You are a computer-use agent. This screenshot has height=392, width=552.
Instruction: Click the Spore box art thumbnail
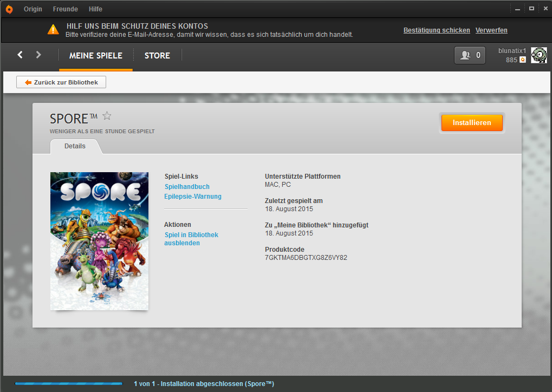pos(99,241)
